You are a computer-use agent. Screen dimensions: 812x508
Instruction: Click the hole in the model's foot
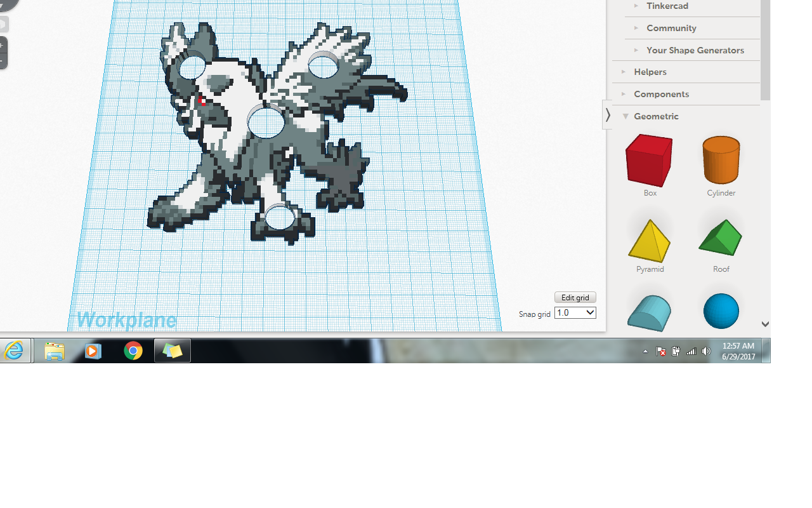click(x=280, y=217)
